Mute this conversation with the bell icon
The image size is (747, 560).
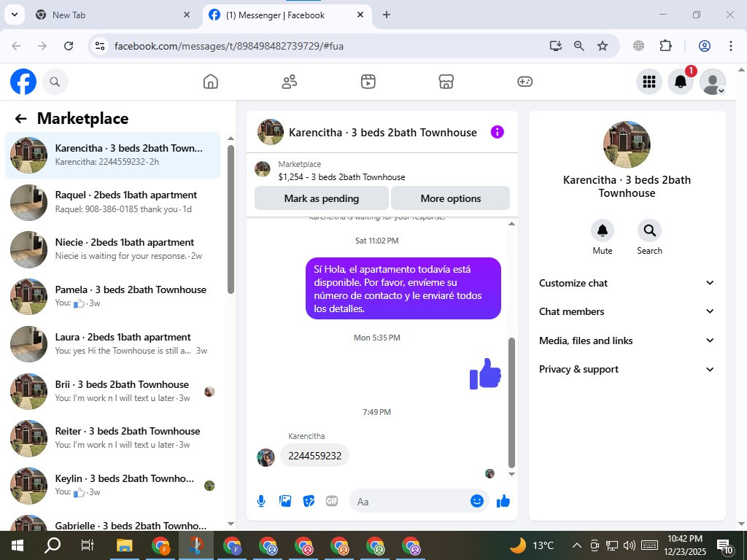[602, 231]
